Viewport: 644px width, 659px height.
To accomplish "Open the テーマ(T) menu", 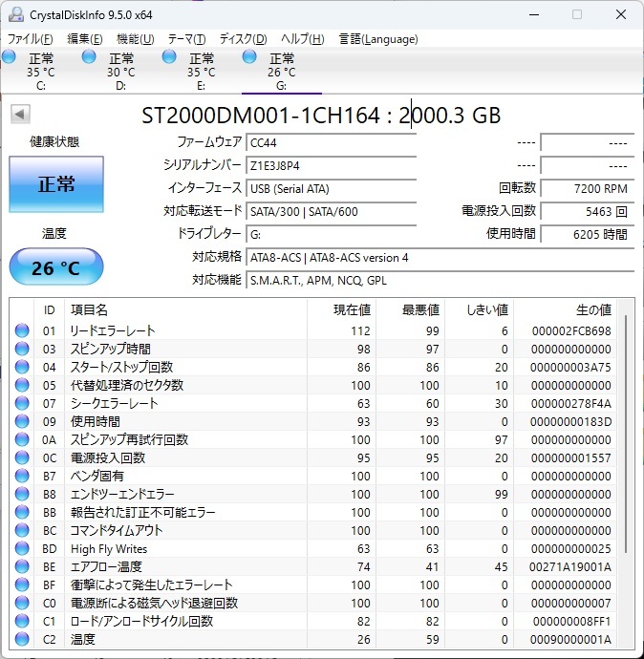I will click(186, 39).
